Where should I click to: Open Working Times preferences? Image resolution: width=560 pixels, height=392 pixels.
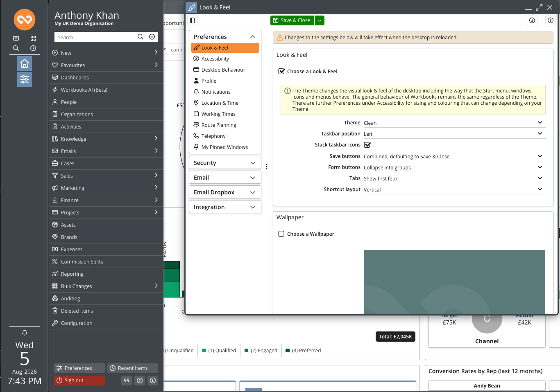[225, 114]
